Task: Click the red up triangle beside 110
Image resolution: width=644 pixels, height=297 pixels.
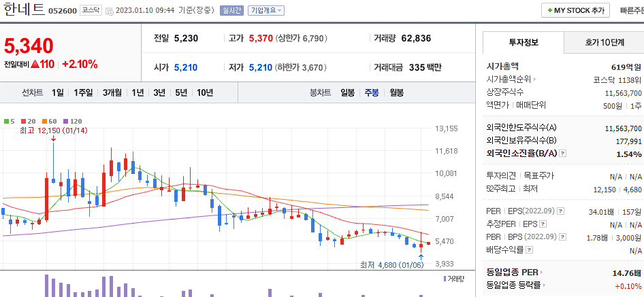Action: 35,64
